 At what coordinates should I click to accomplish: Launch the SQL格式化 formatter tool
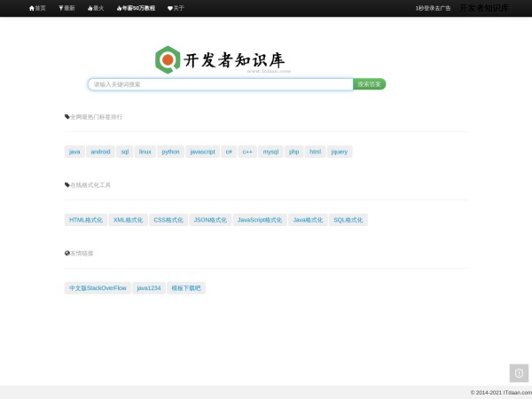tap(348, 220)
